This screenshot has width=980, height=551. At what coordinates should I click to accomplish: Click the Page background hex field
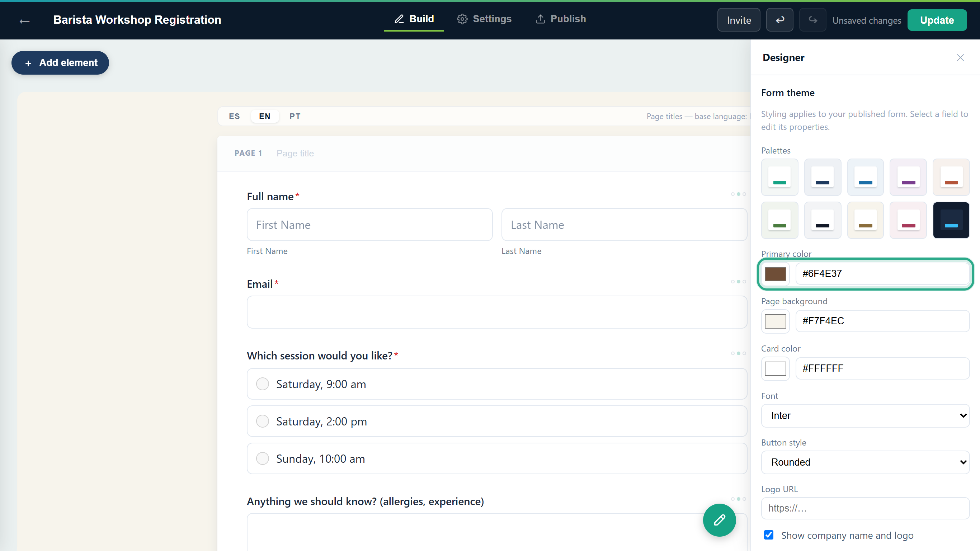pyautogui.click(x=882, y=321)
